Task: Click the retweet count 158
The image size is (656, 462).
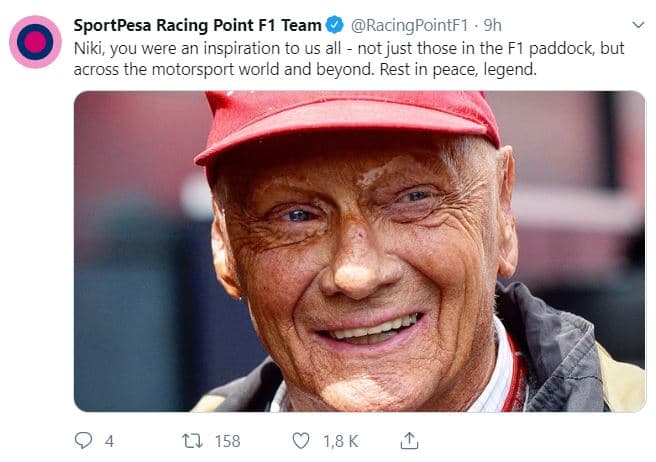Action: pos(228,440)
